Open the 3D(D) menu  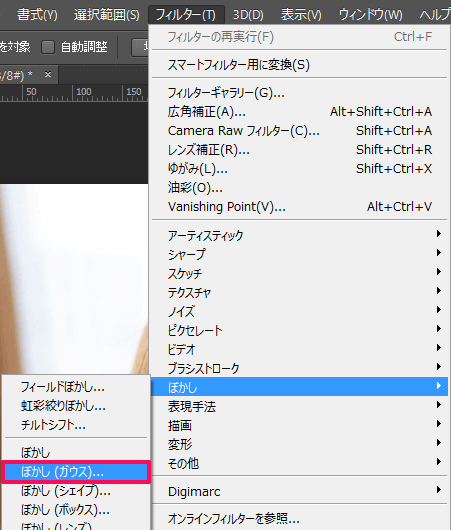coord(248,15)
